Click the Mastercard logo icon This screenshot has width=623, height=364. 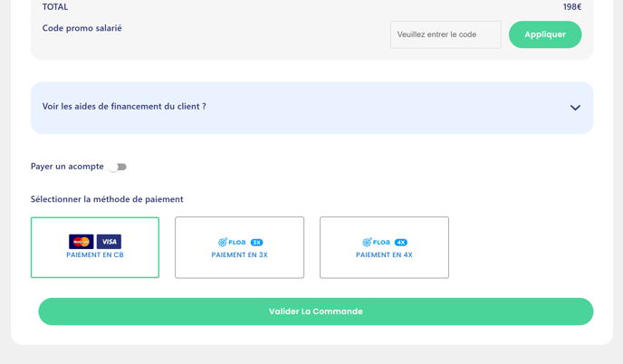click(81, 242)
